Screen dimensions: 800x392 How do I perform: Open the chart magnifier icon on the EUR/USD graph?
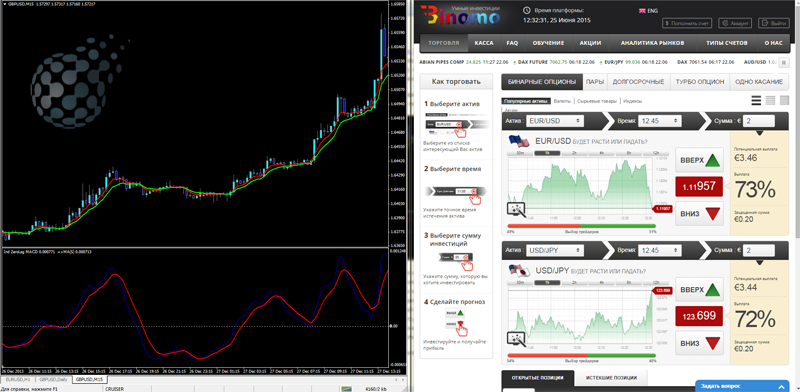(516, 209)
